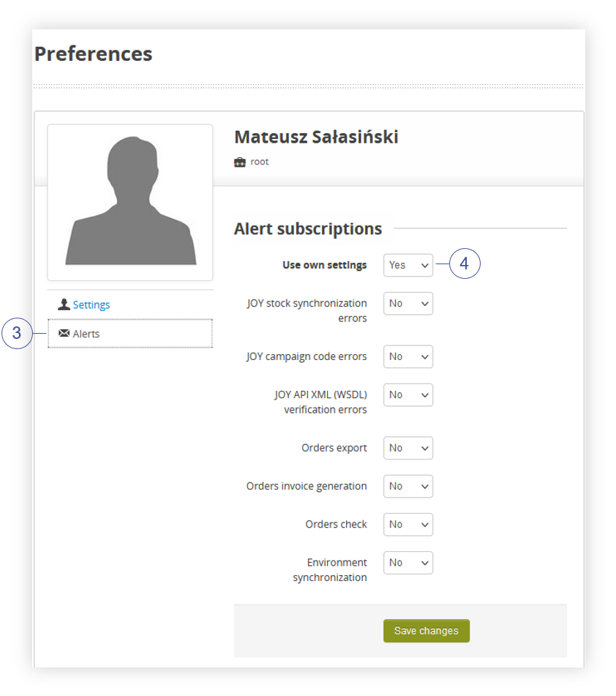This screenshot has height=696, width=616.
Task: Expand Orders invoice generation dropdown
Action: click(407, 486)
